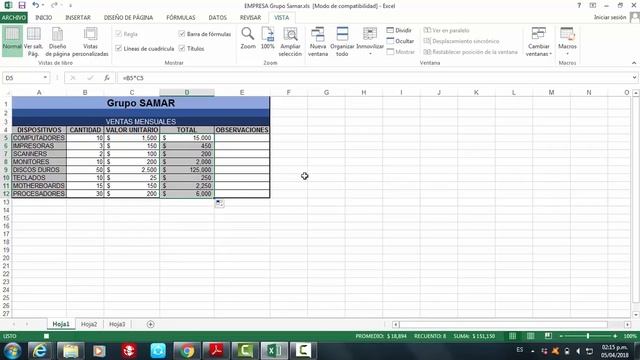Expand the formula bar
This screenshot has width=640, height=360.
tap(635, 78)
